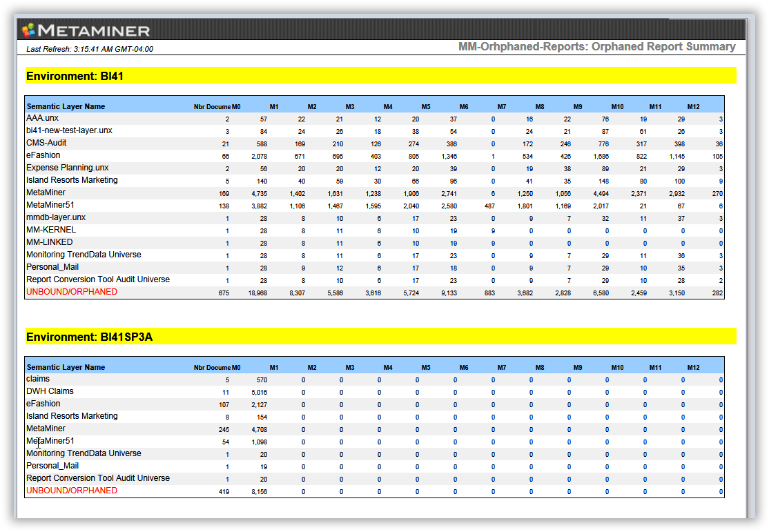Select the DWH Claims row name
This screenshot has height=532, width=769.
coord(50,391)
